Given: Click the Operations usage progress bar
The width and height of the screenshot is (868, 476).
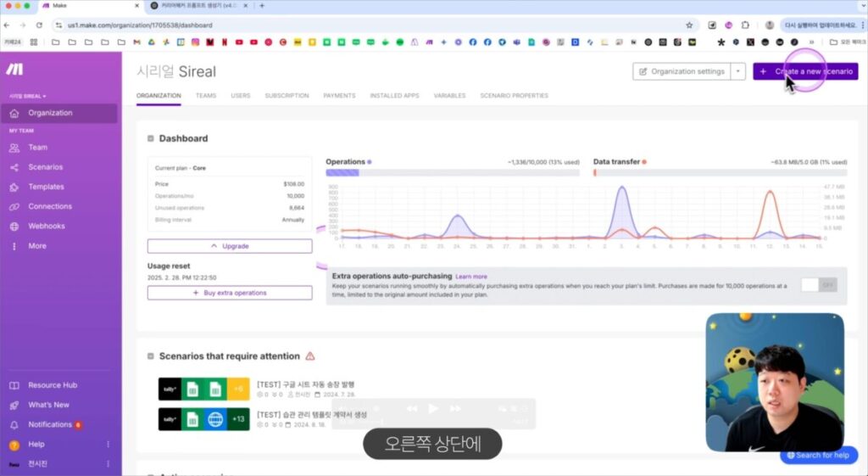Looking at the screenshot, I should pyautogui.click(x=453, y=173).
